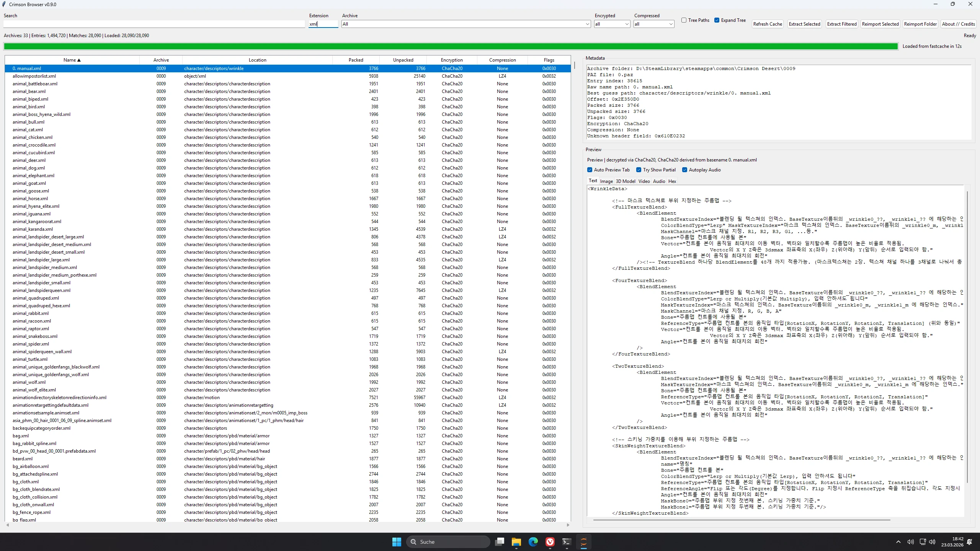Expand the Encrypted filter dropdown
Image resolution: width=980 pixels, height=551 pixels.
(627, 24)
